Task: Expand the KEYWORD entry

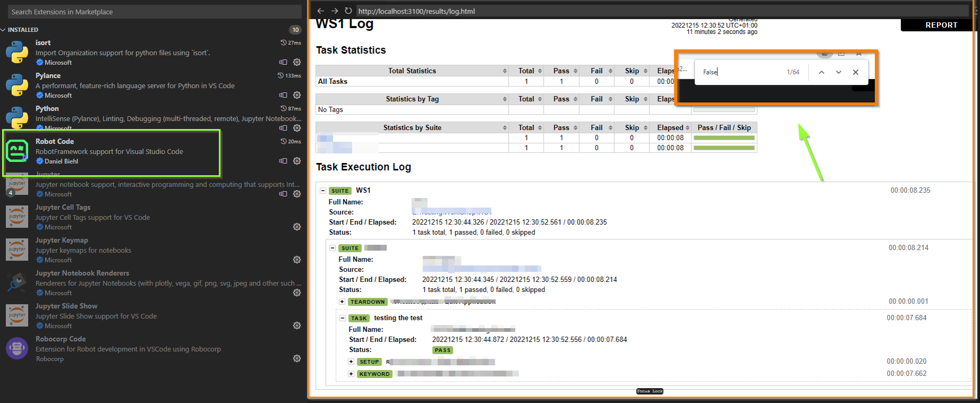Action: point(351,374)
